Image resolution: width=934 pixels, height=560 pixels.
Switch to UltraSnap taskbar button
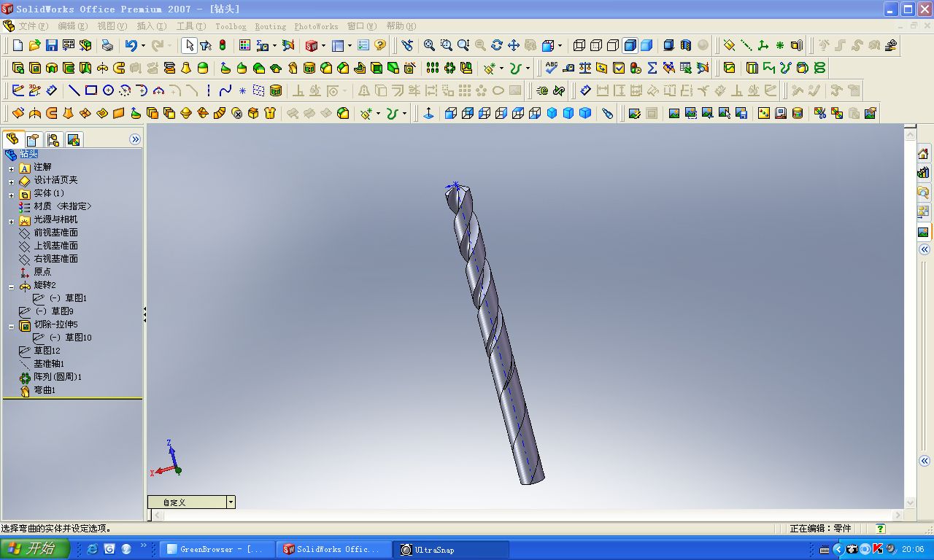[451, 549]
